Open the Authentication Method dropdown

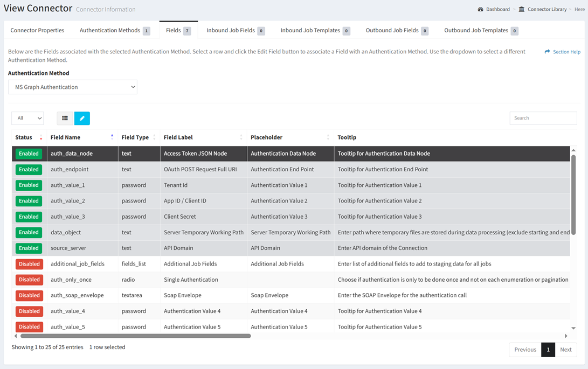pyautogui.click(x=73, y=87)
